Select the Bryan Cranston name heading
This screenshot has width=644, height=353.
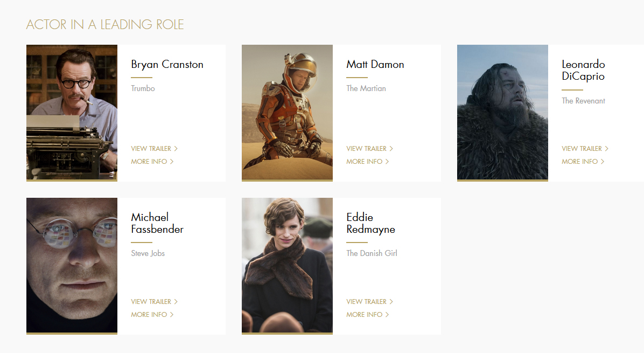tap(167, 65)
